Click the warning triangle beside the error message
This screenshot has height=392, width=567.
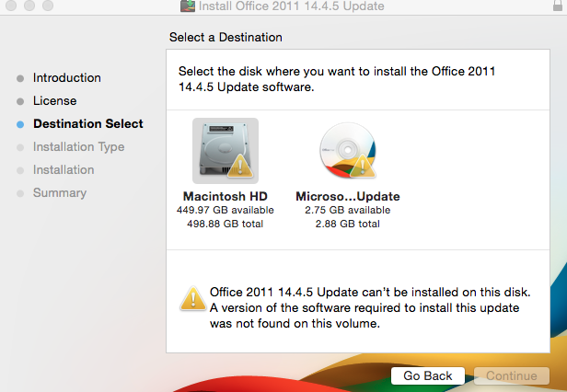pyautogui.click(x=192, y=296)
